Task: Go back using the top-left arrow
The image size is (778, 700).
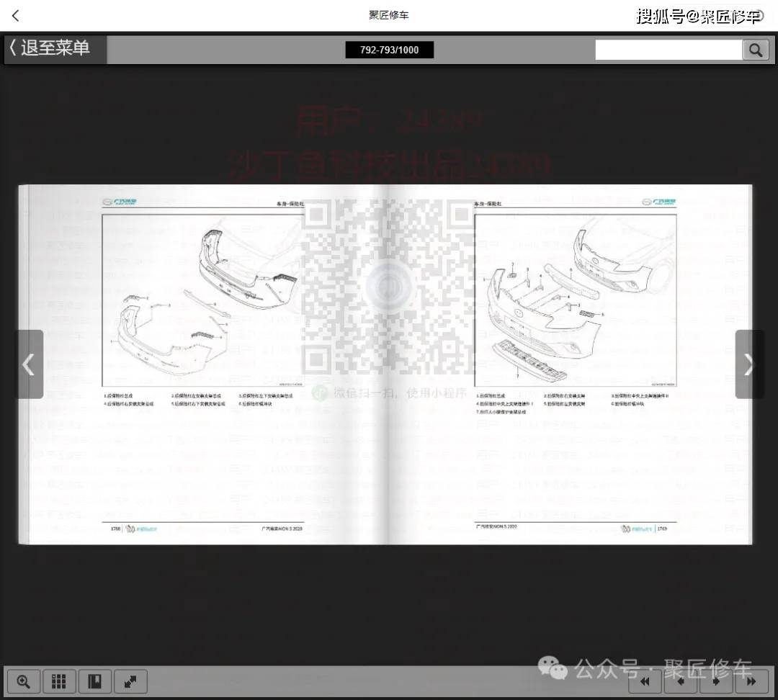Action: [15, 16]
